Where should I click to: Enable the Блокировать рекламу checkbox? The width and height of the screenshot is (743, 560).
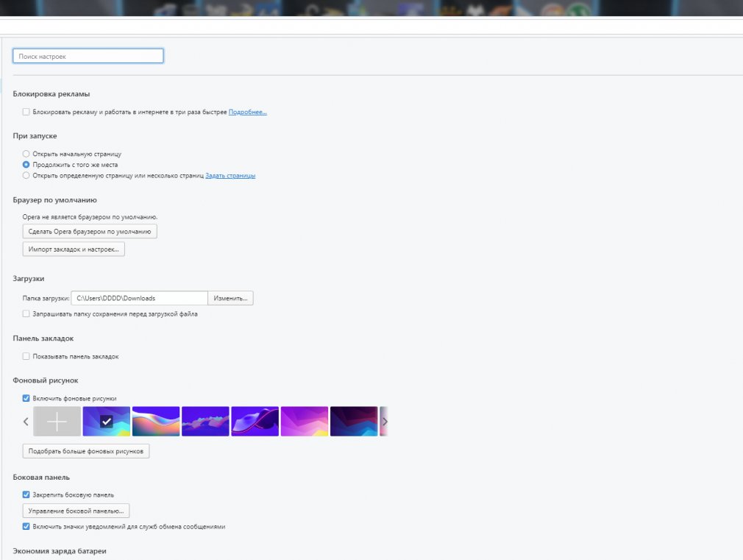point(26,112)
